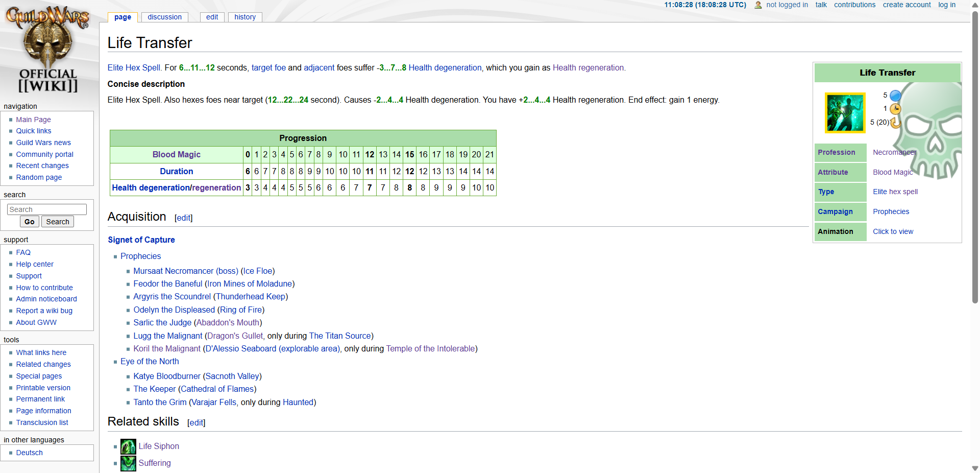The width and height of the screenshot is (980, 473).
Task: View Recent changes
Action: click(x=42, y=165)
